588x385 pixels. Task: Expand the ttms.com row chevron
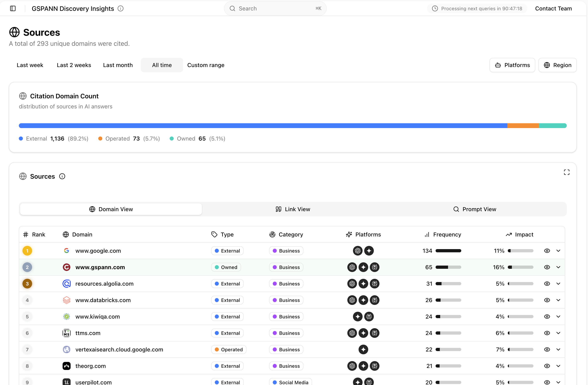tap(558, 333)
